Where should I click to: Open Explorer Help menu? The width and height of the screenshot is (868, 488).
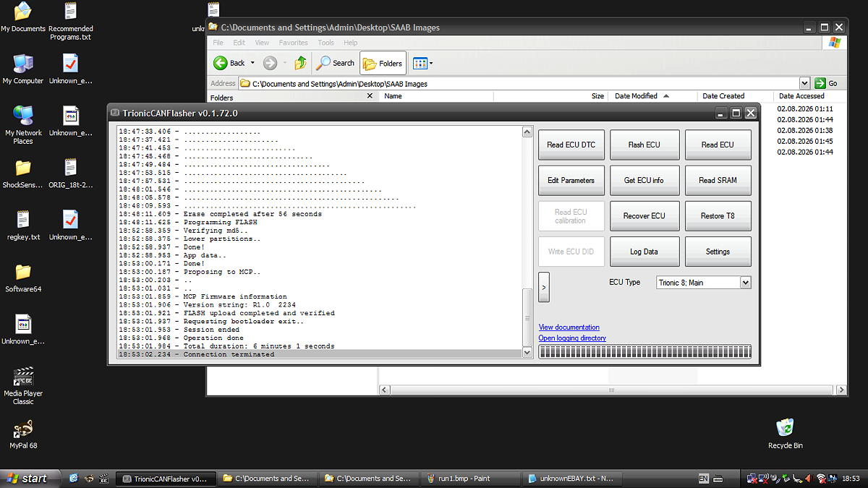click(x=350, y=43)
